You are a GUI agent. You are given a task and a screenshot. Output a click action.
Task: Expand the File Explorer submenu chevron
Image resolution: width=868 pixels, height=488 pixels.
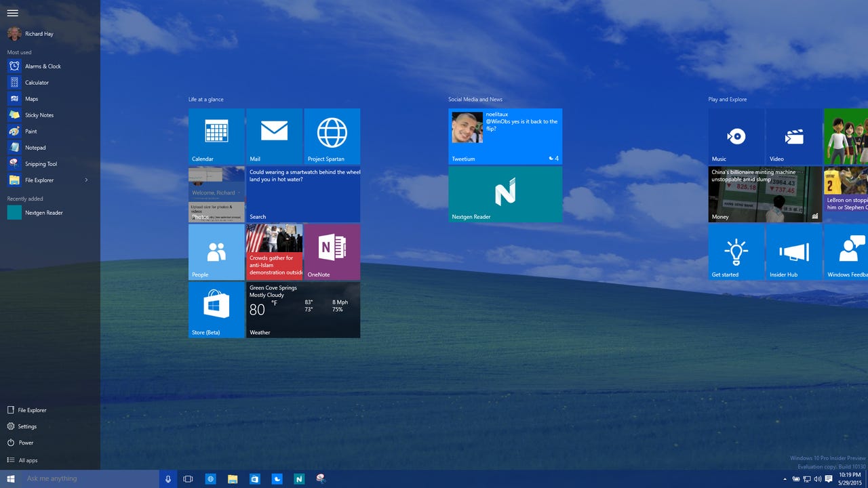click(87, 180)
